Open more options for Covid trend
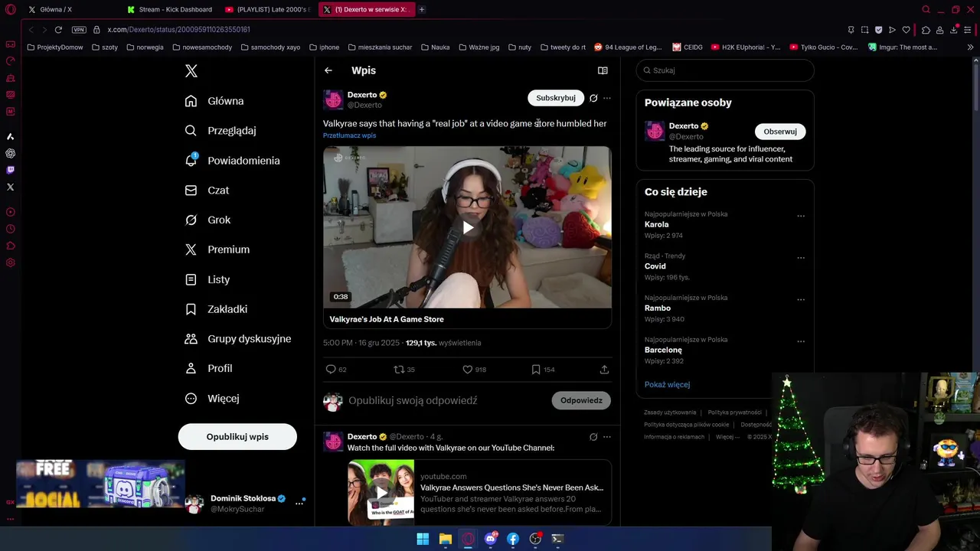 pos(801,258)
